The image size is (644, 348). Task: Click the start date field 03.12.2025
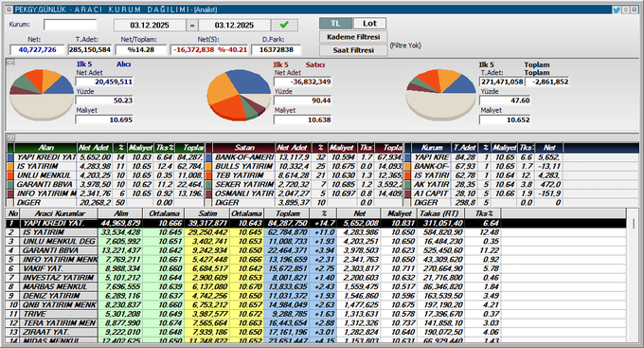click(150, 25)
